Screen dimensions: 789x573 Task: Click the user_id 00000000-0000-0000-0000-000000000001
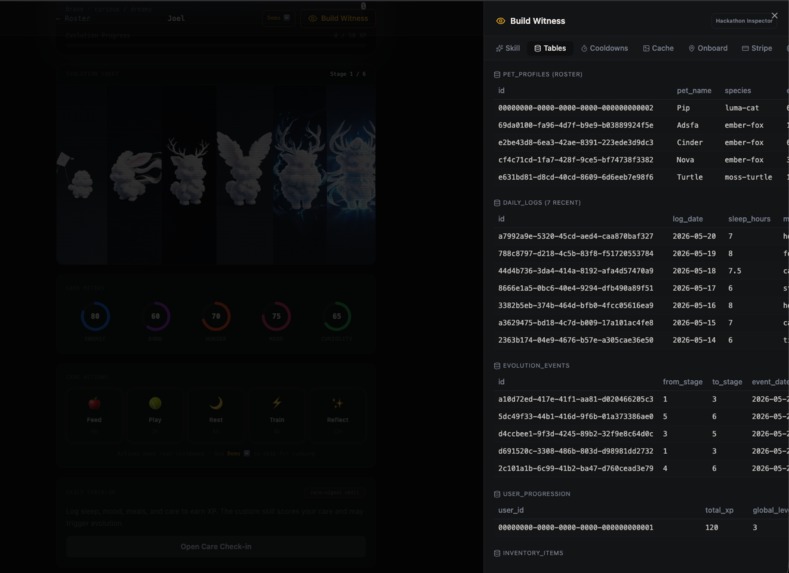click(x=576, y=527)
